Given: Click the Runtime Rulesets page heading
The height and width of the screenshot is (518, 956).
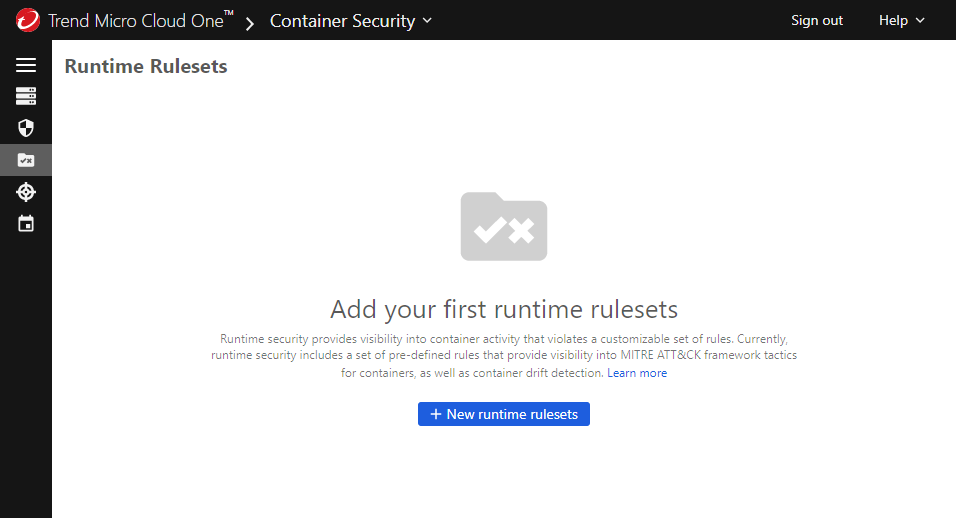Looking at the screenshot, I should click(x=146, y=67).
